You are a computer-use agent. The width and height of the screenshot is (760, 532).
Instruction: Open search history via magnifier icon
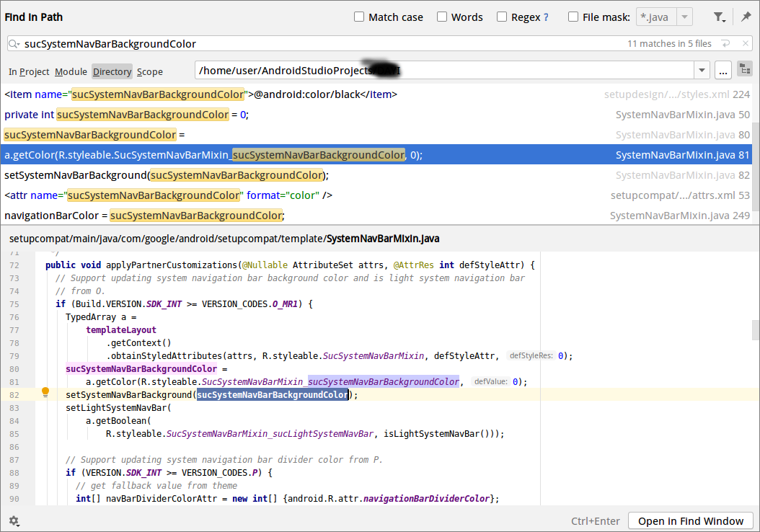(14, 43)
